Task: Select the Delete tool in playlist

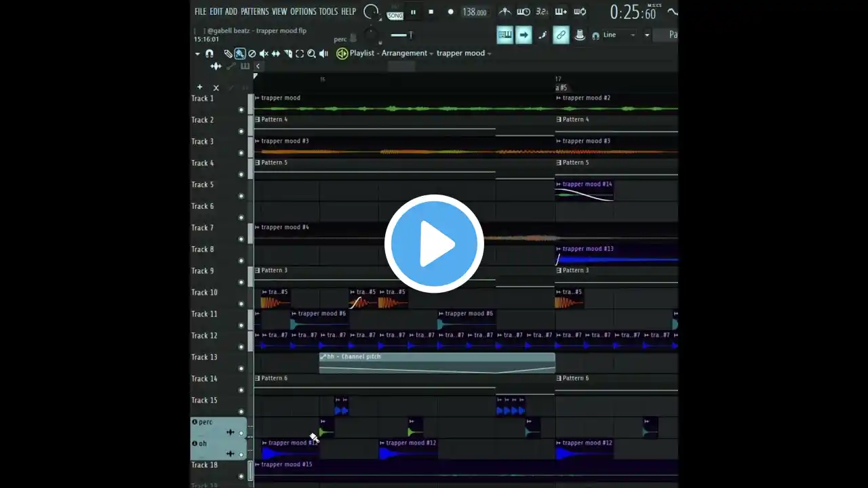Action: tap(252, 54)
